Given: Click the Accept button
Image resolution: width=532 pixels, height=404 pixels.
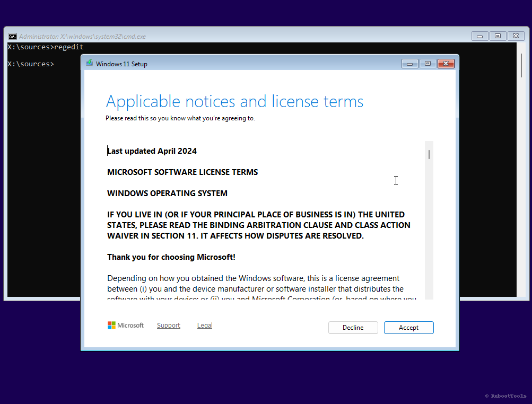Looking at the screenshot, I should pyautogui.click(x=408, y=327).
